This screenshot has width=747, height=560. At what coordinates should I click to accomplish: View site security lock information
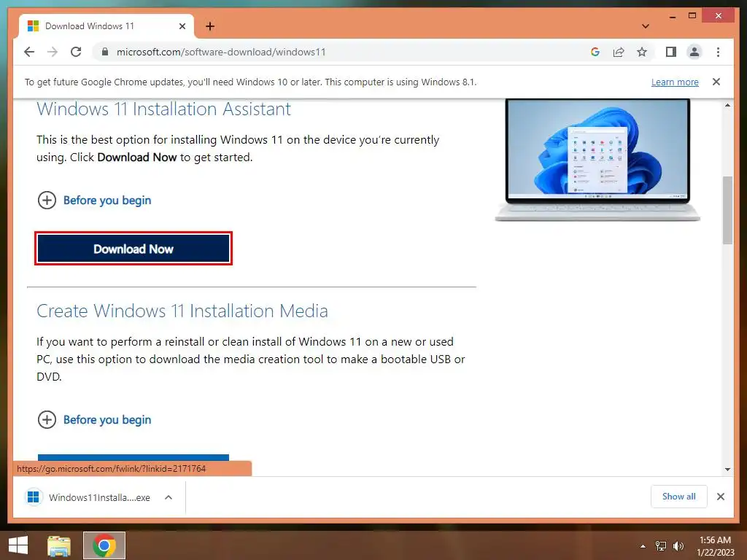click(x=105, y=52)
